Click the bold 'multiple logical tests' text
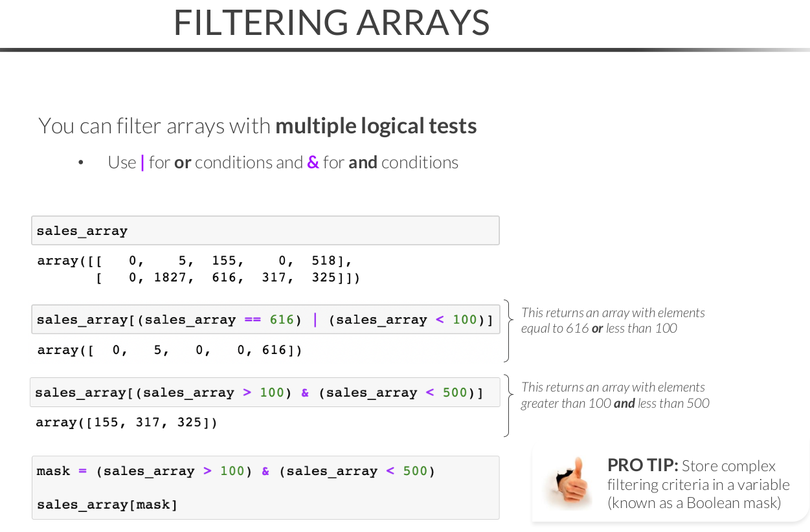The height and width of the screenshot is (532, 810). click(376, 126)
